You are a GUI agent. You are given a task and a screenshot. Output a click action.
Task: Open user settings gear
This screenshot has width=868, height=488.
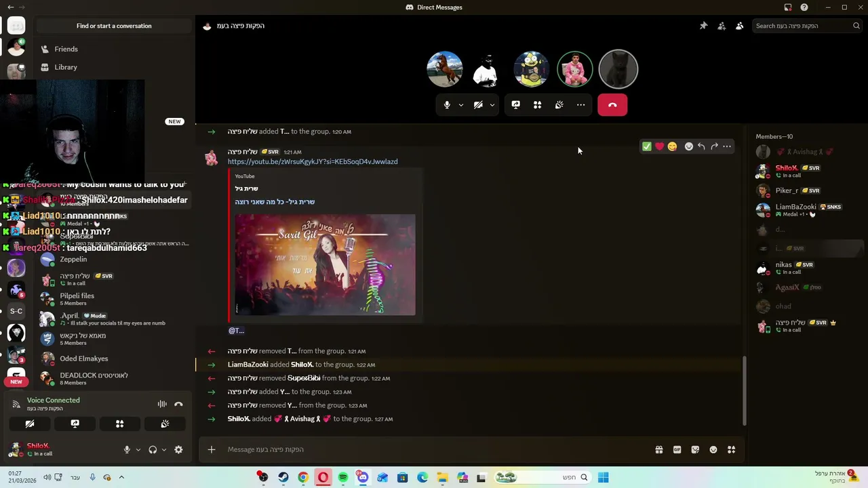point(178,449)
